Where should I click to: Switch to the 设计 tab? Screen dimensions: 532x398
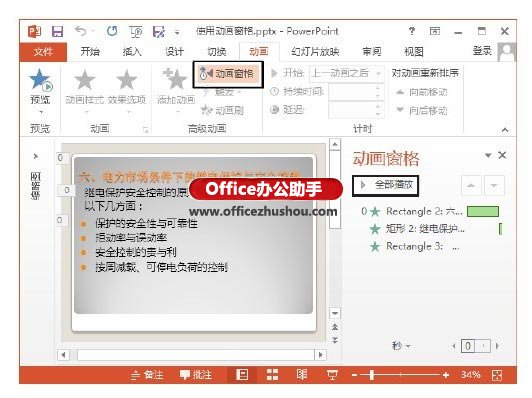click(x=174, y=52)
